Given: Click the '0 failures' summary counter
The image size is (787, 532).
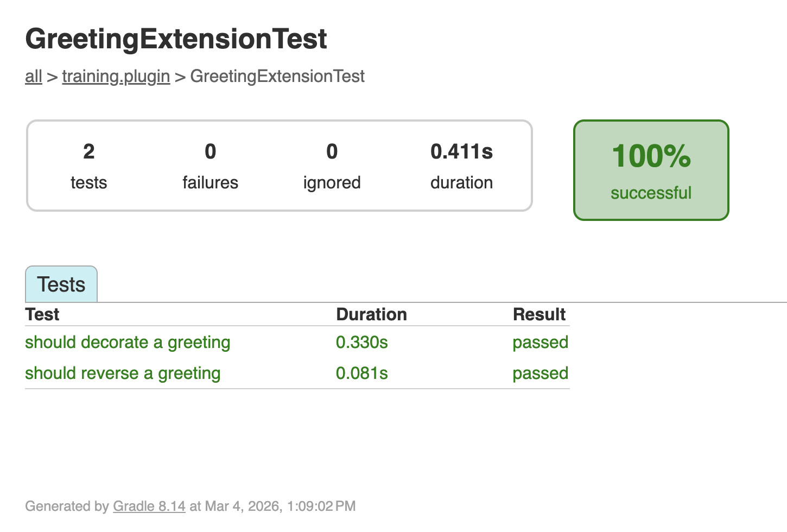Looking at the screenshot, I should click(210, 166).
